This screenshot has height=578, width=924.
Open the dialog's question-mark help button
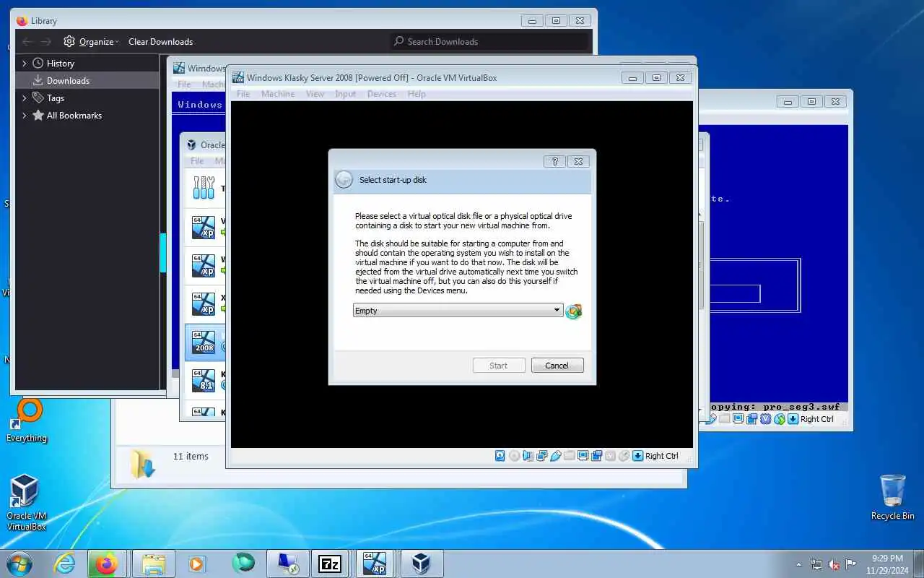pos(554,162)
